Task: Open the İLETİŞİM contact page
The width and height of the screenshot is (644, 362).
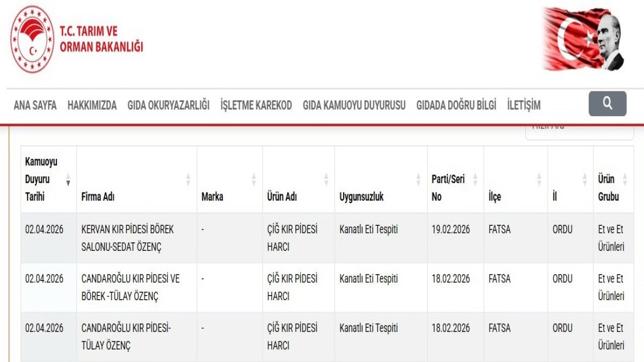Action: (x=524, y=105)
